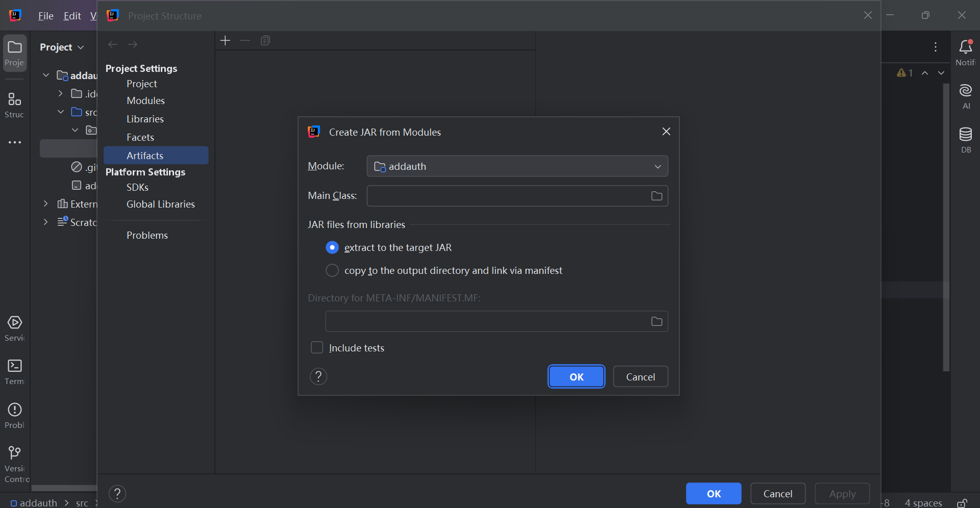Open the File menu
The image size is (980, 508).
(x=45, y=16)
